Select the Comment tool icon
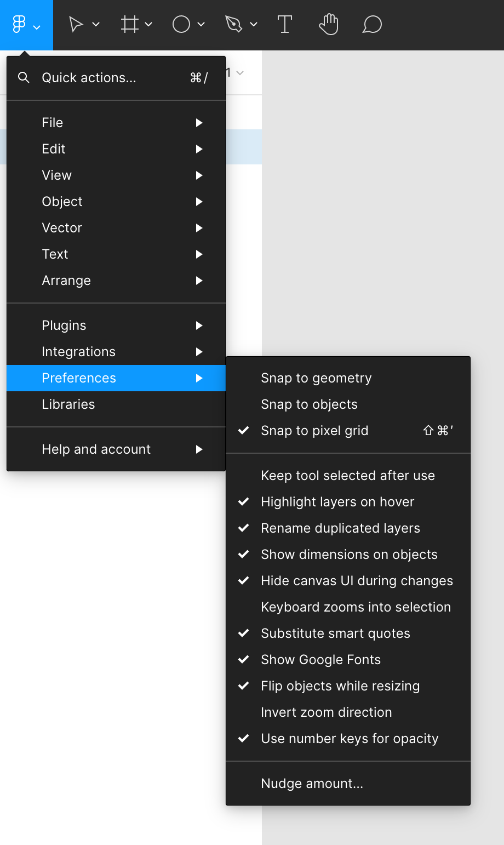Screen dimensions: 504x845 click(x=372, y=25)
